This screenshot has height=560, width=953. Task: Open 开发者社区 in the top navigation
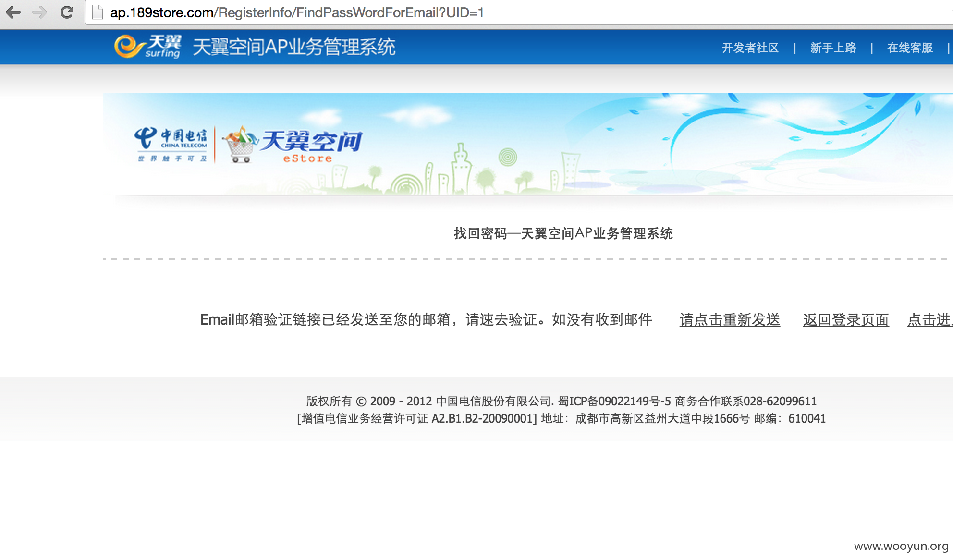(x=750, y=48)
